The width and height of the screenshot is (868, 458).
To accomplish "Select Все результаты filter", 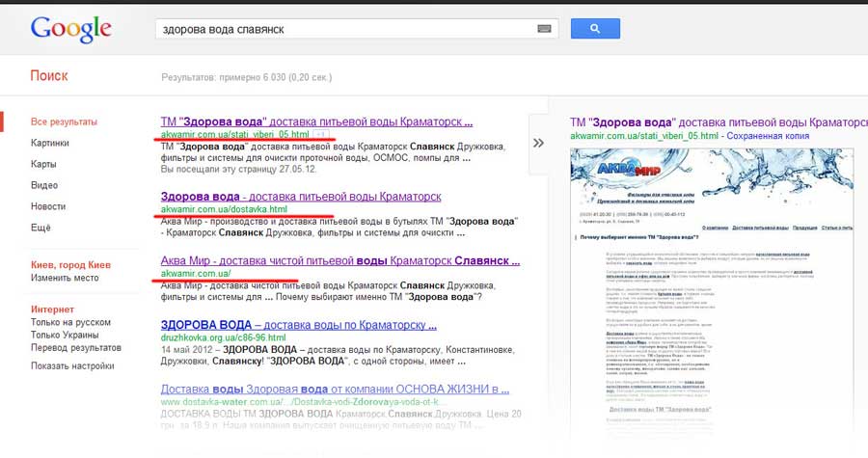I will (x=64, y=121).
